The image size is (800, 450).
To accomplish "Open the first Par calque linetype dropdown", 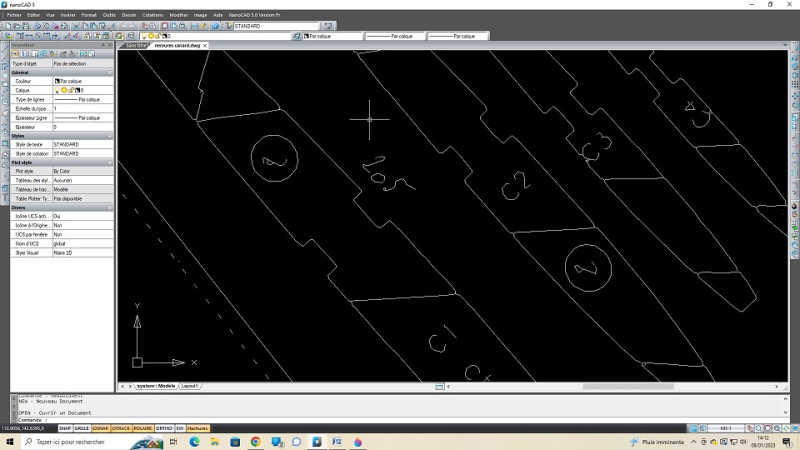I will (395, 36).
